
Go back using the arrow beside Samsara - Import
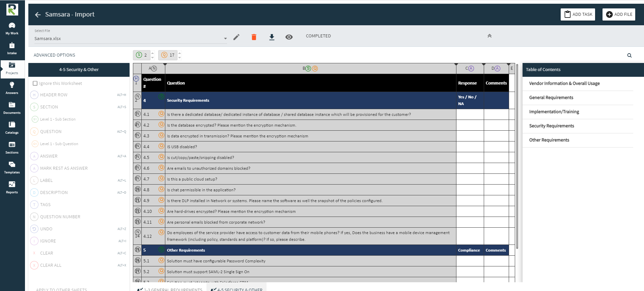pos(38,14)
